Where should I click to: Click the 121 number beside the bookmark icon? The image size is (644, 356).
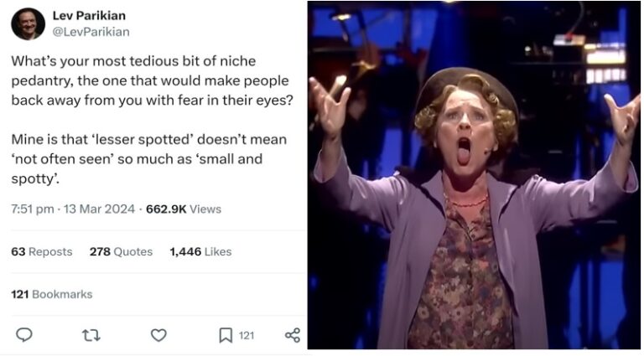point(247,335)
